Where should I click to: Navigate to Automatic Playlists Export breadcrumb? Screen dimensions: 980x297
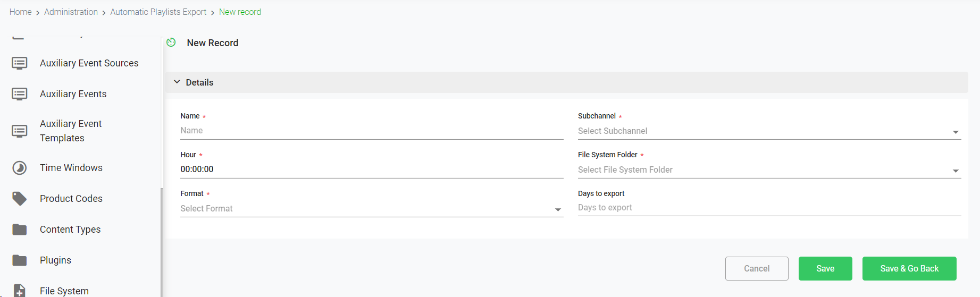158,12
